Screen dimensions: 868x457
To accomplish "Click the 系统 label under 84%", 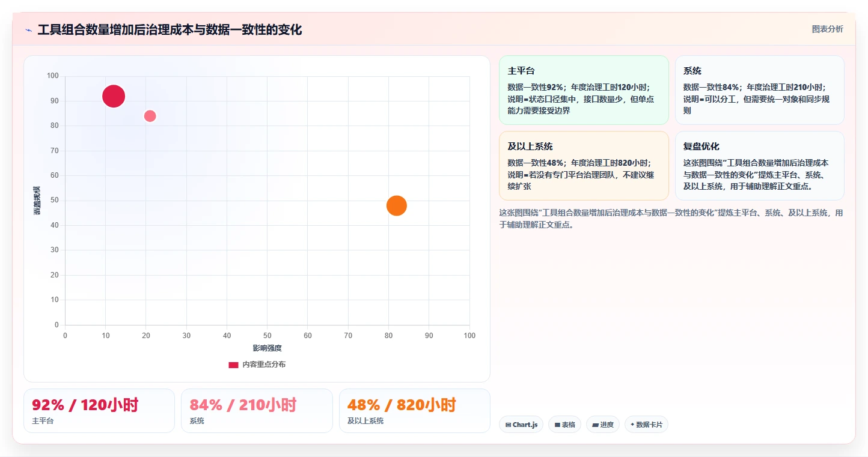I will point(197,421).
